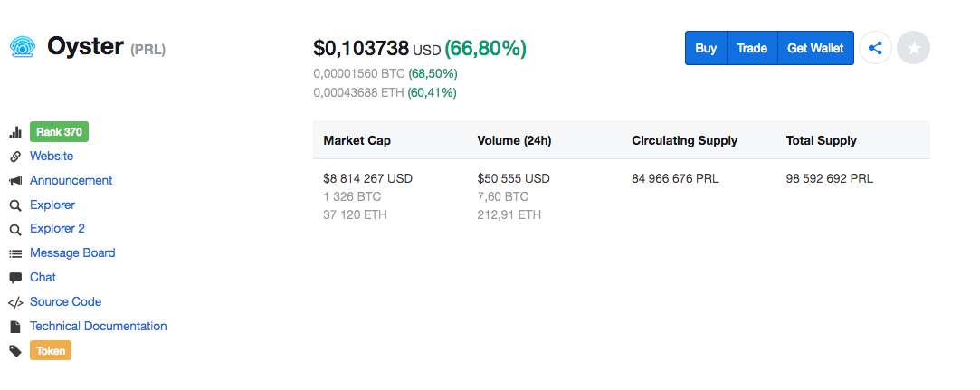Viewport: 980px width, 390px height.
Task: Click the tag icon beside Token
Action: [15, 351]
